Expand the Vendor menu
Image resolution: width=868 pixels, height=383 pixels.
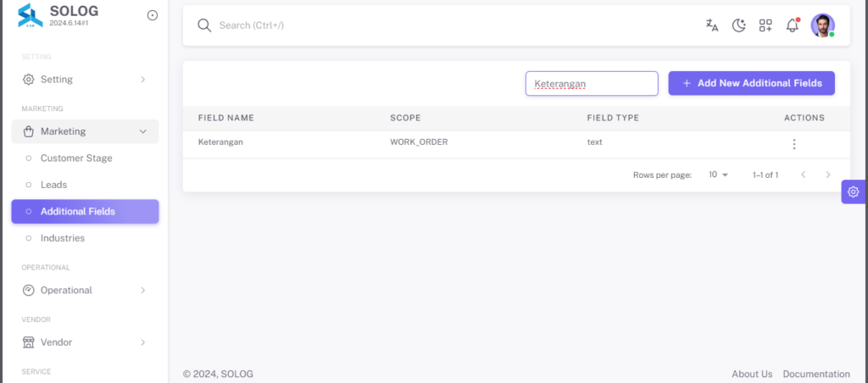click(x=85, y=342)
